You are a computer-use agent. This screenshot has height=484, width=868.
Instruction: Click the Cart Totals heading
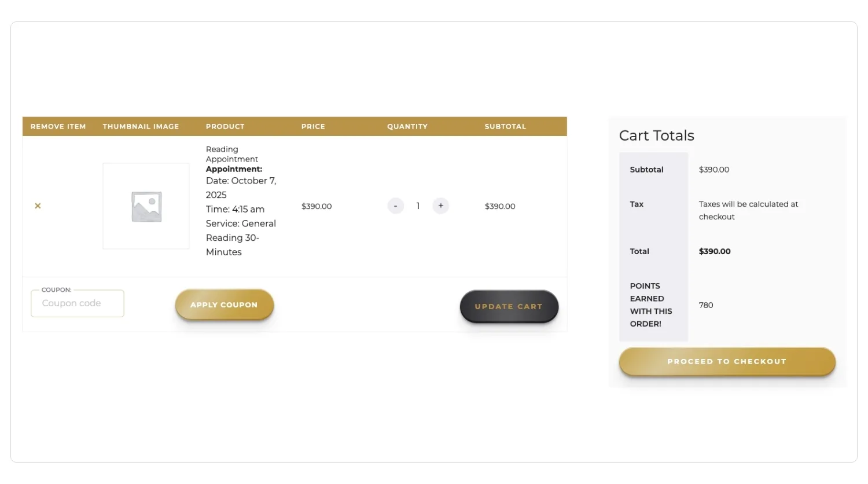coord(656,135)
